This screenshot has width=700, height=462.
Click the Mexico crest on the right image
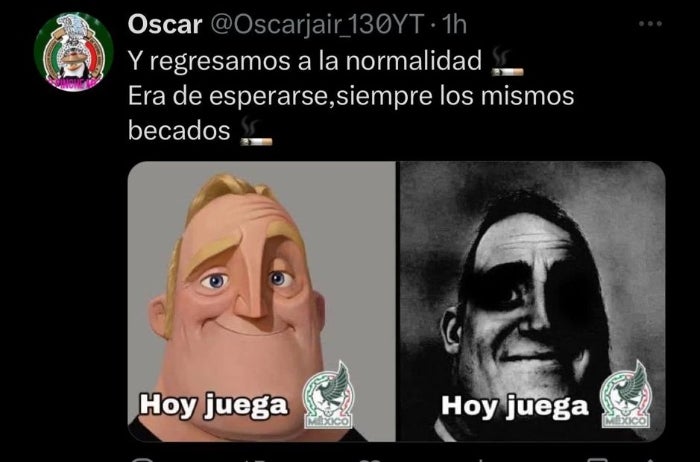[625, 395]
